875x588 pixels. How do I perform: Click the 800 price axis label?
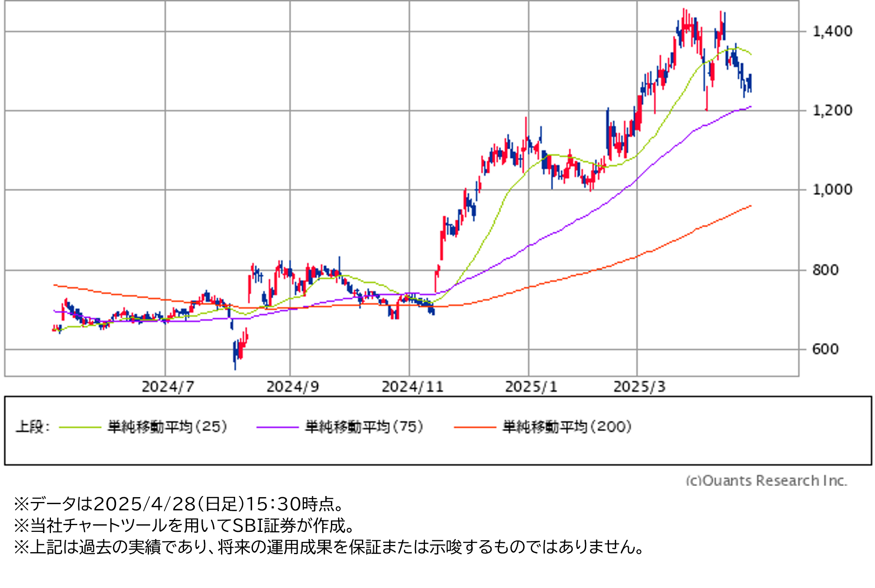[825, 270]
